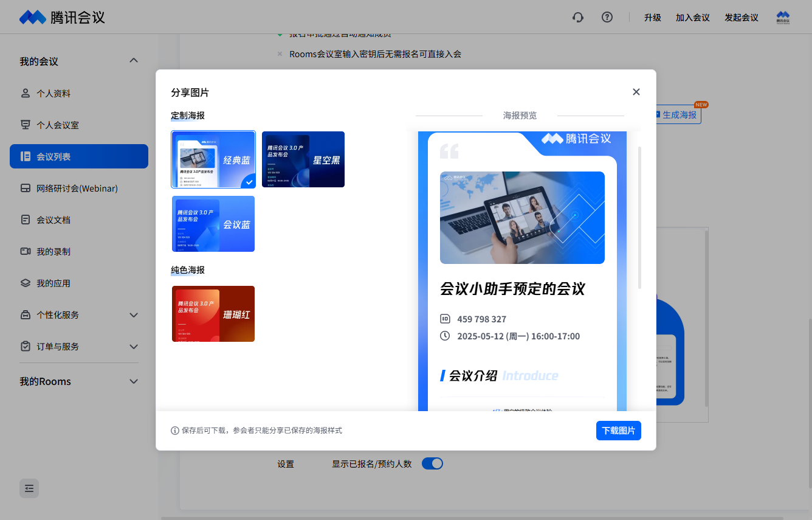Click the 个人资料 person icon
812x520 pixels.
click(x=26, y=93)
